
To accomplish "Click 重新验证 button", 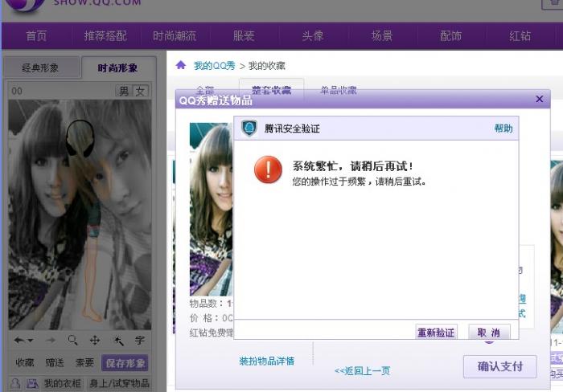I will [436, 333].
